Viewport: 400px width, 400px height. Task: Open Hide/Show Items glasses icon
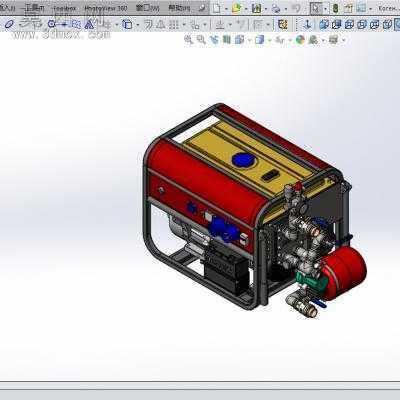[x=280, y=40]
